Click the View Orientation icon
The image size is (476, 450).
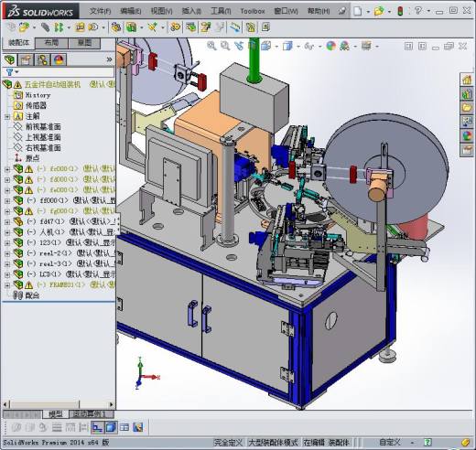point(266,46)
